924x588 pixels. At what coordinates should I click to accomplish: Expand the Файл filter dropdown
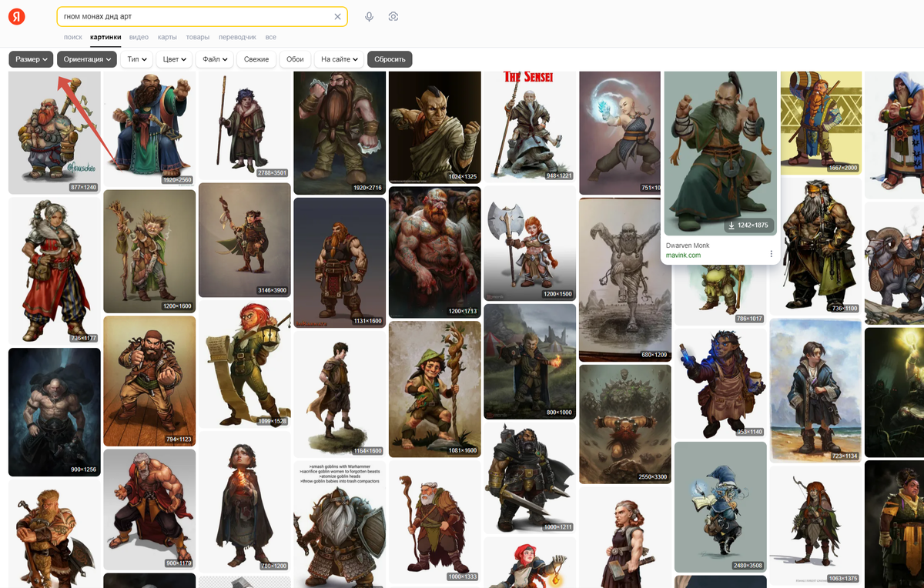215,59
